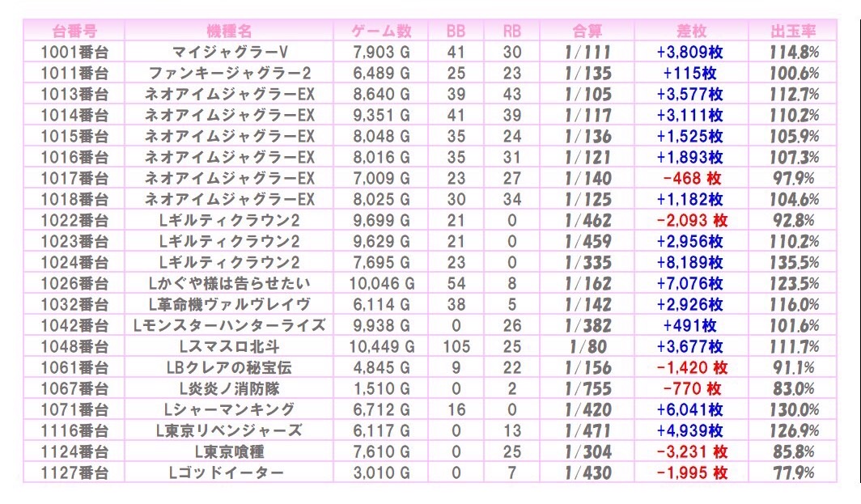861x504 pixels.
Task: Click the 差枚 column header
Action: 691,31
